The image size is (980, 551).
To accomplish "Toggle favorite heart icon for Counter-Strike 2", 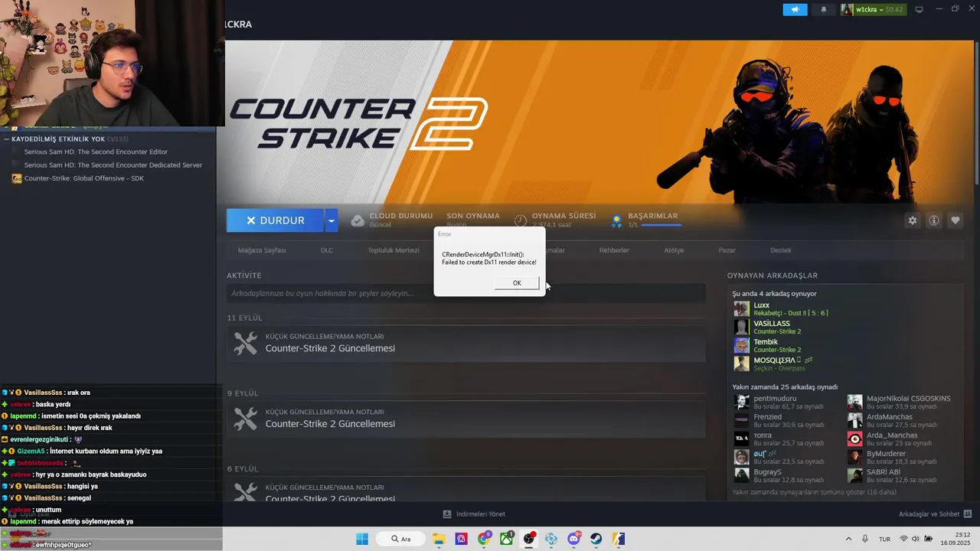I will (955, 220).
